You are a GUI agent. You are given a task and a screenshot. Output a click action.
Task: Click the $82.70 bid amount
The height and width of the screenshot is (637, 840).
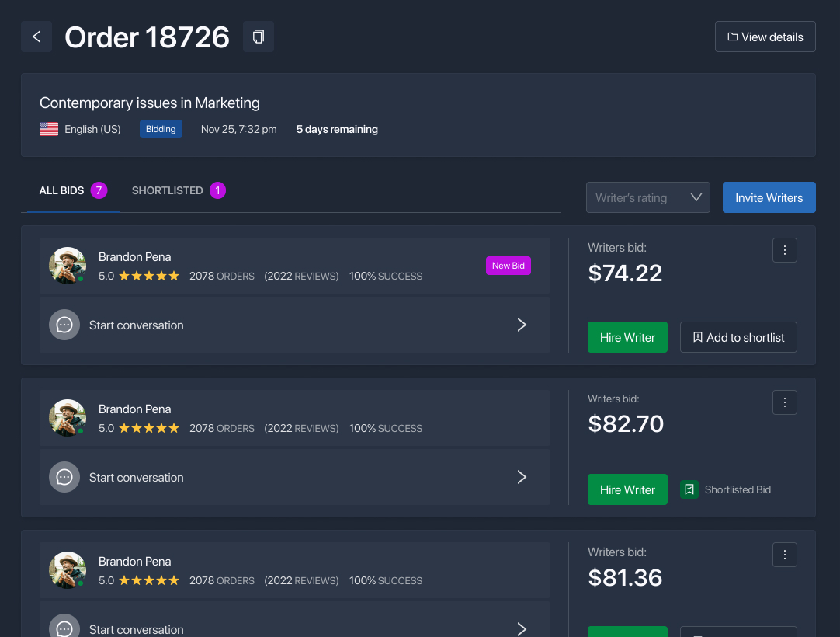(x=626, y=424)
